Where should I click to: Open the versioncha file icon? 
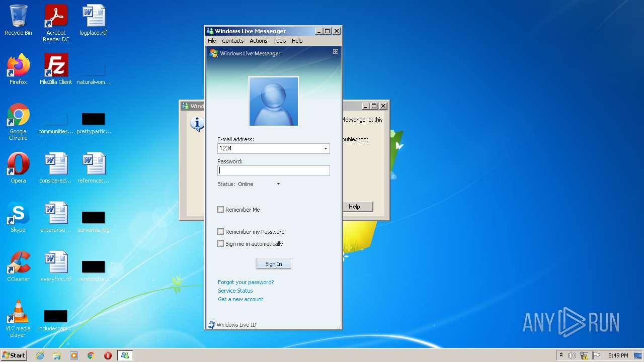pos(94,270)
